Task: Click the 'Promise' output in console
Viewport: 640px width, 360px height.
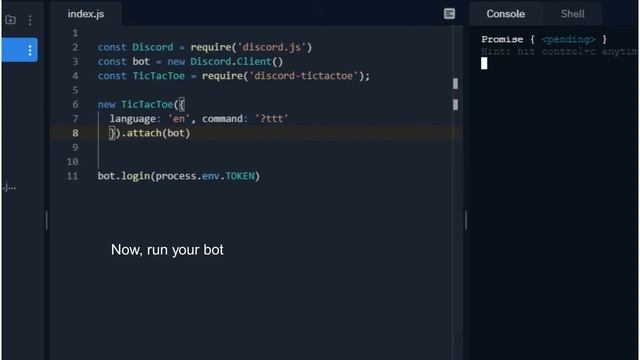Action: [x=502, y=40]
